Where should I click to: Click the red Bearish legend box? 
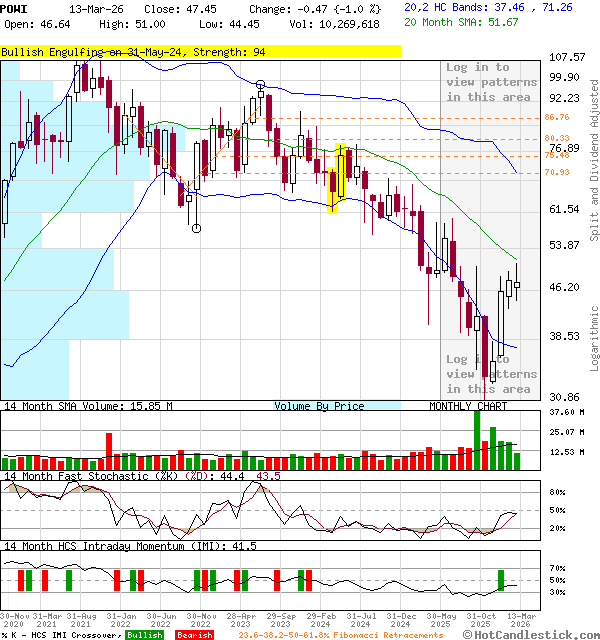pyautogui.click(x=193, y=635)
